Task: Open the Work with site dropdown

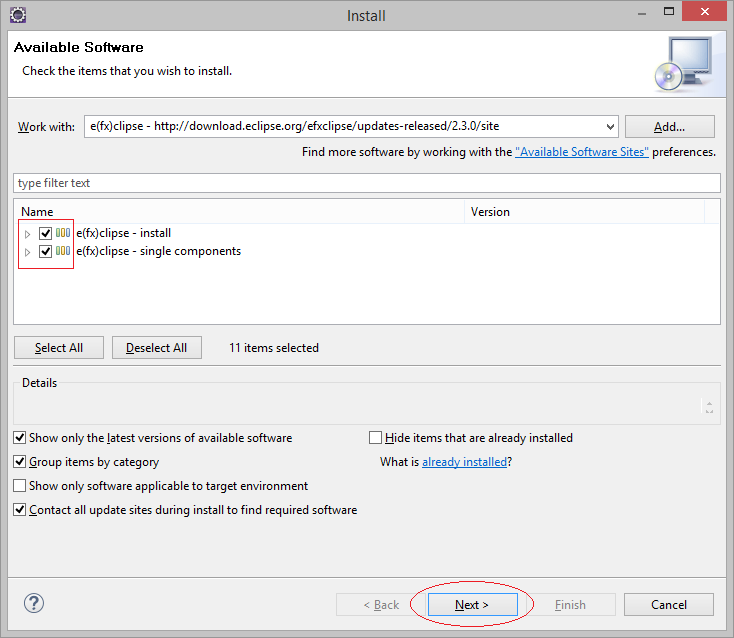Action: point(610,127)
